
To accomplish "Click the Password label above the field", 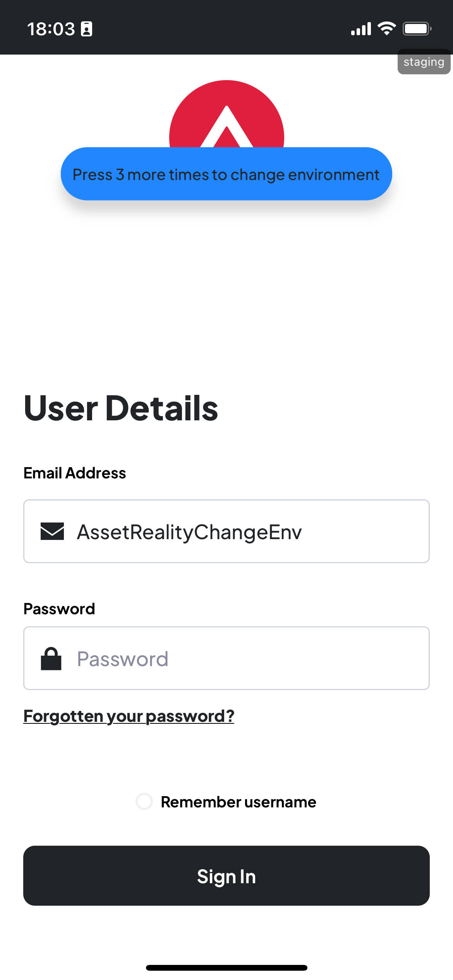I will (59, 609).
